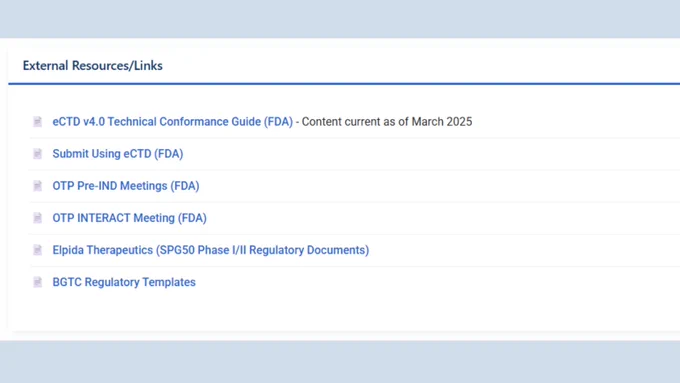Open Elpida Therapeutics SPG50 regulatory documents link

(211, 250)
